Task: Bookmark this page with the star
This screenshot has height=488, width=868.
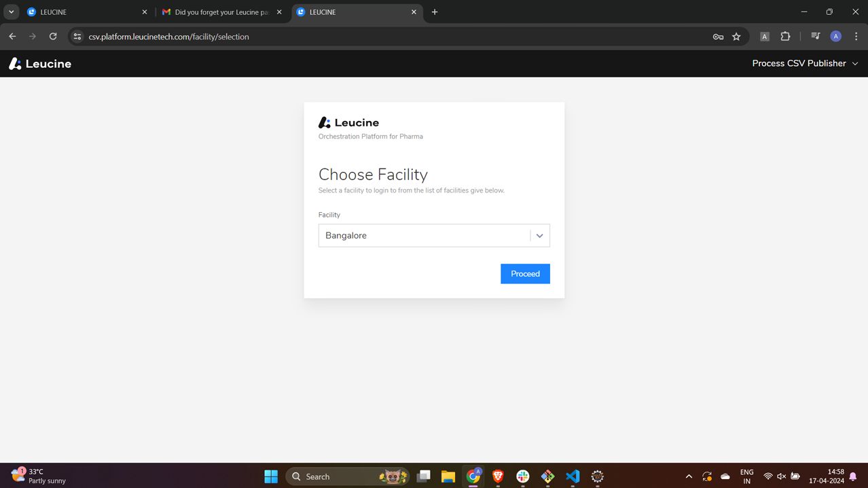Action: [x=736, y=37]
